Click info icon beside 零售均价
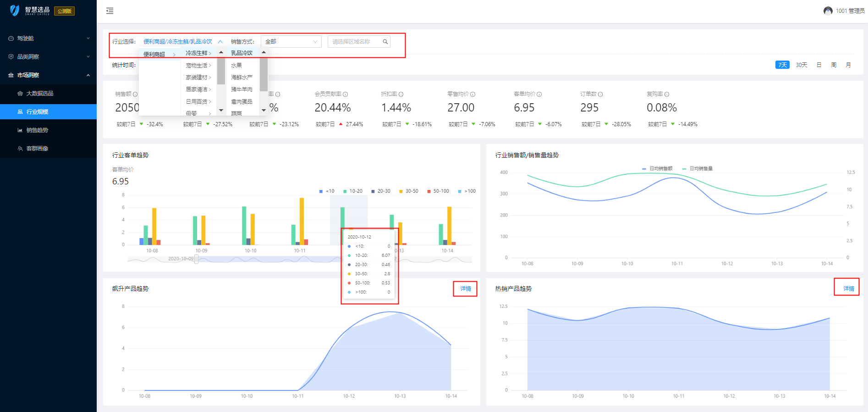The image size is (868, 412). tap(472, 94)
